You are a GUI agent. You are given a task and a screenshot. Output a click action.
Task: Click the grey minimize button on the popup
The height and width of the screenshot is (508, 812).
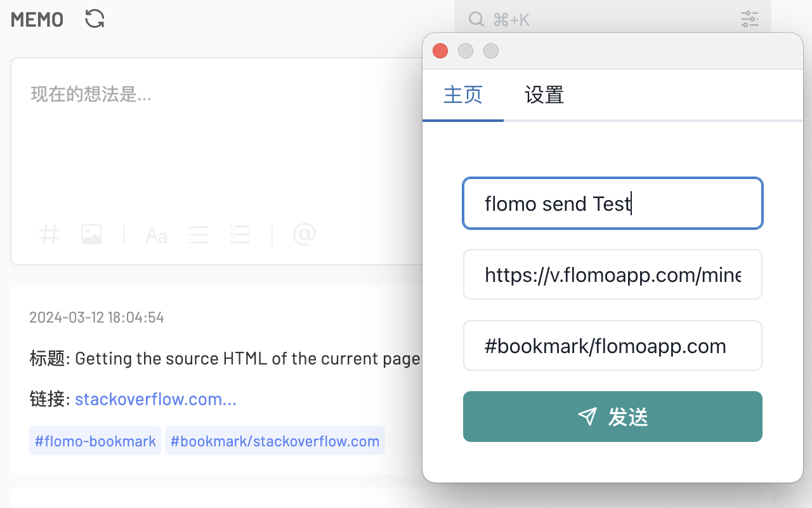[x=466, y=51]
